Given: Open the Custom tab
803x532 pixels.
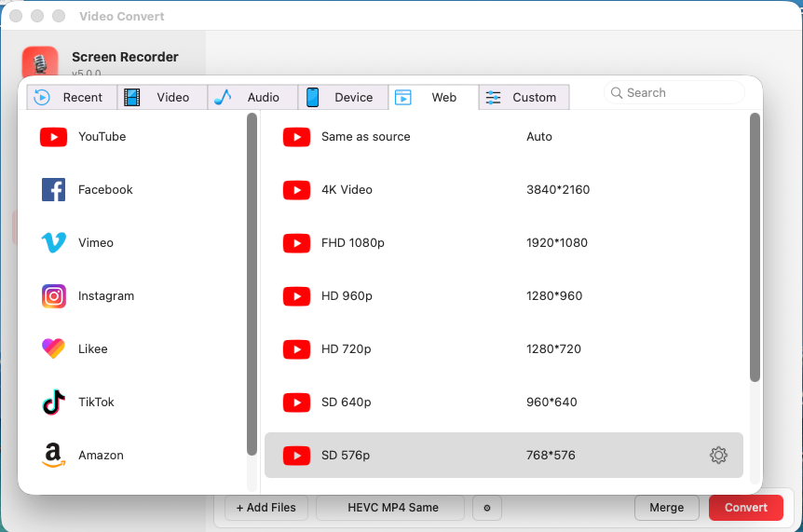Looking at the screenshot, I should (524, 97).
